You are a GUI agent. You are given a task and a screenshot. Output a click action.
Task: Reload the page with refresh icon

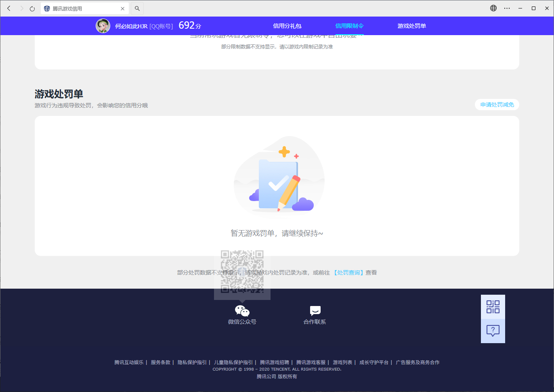click(x=32, y=8)
